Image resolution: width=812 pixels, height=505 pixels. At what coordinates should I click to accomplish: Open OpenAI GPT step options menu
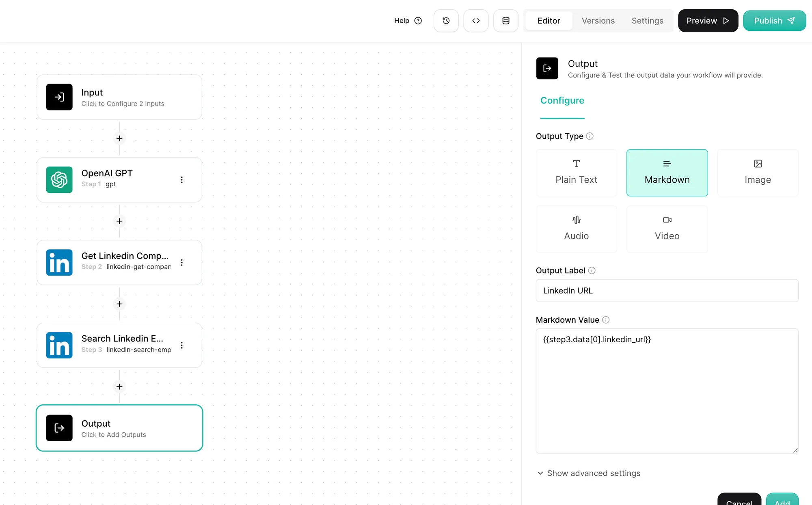point(181,179)
